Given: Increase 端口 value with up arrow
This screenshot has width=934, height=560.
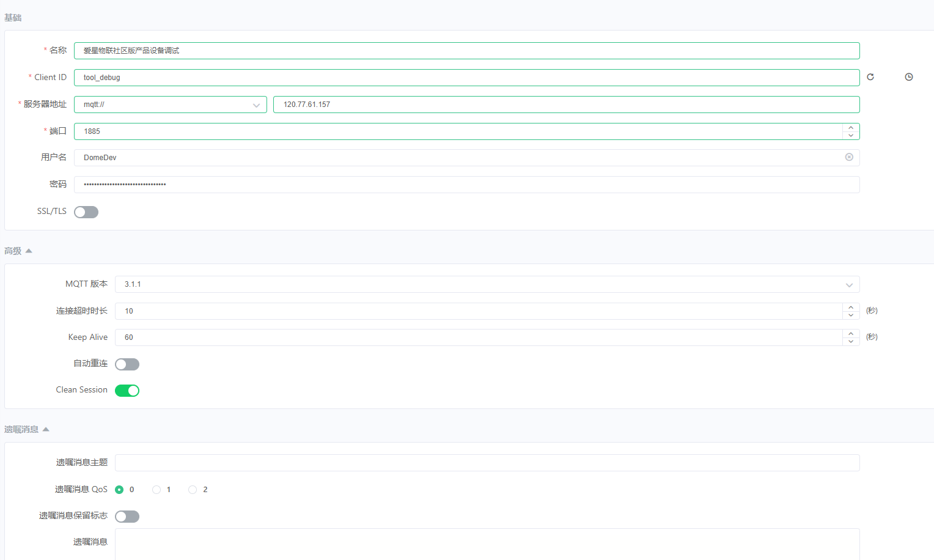Looking at the screenshot, I should pyautogui.click(x=851, y=128).
